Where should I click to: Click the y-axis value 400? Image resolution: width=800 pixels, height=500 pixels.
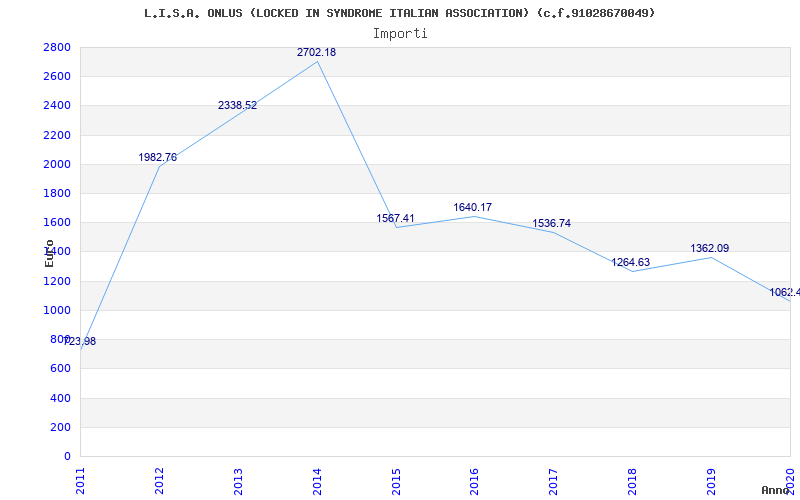61,398
